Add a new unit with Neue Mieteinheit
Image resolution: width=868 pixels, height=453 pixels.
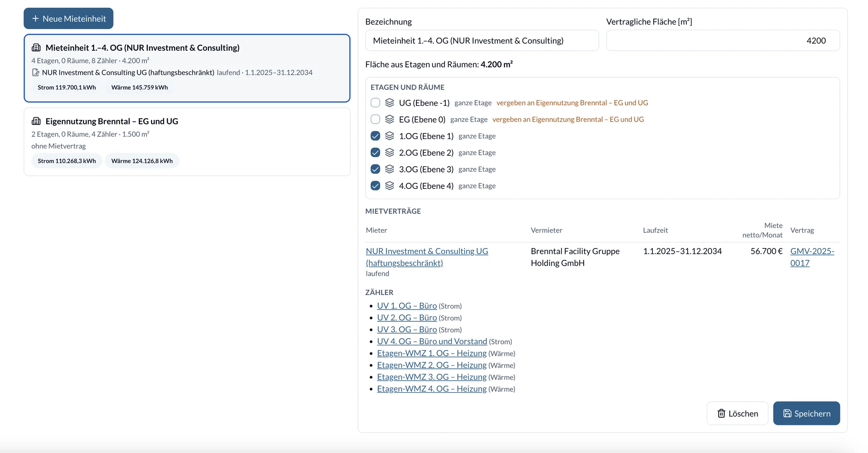click(x=68, y=19)
